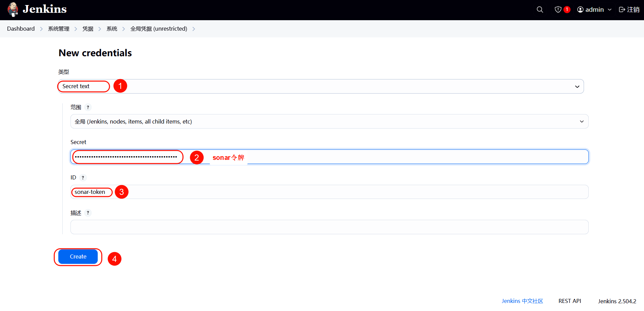Click the Jenkins logo icon

[x=13, y=9]
